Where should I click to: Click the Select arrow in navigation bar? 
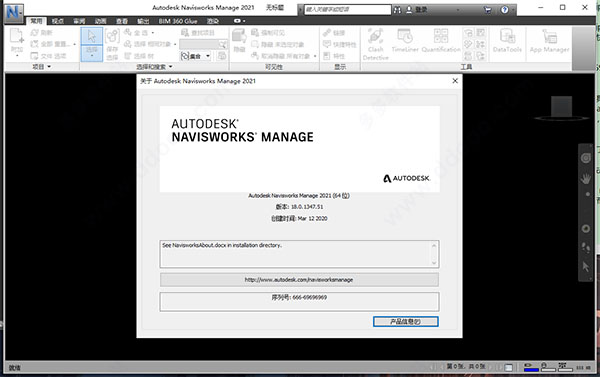(585, 267)
